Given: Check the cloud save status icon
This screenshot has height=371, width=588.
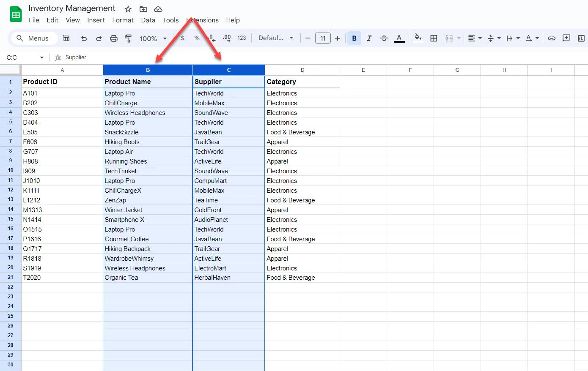Looking at the screenshot, I should (x=158, y=9).
